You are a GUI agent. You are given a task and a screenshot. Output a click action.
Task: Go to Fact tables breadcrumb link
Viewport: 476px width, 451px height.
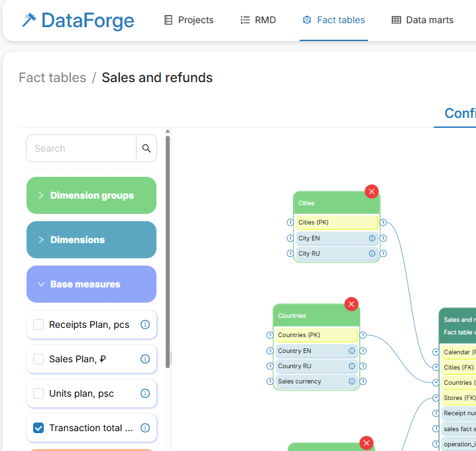52,77
